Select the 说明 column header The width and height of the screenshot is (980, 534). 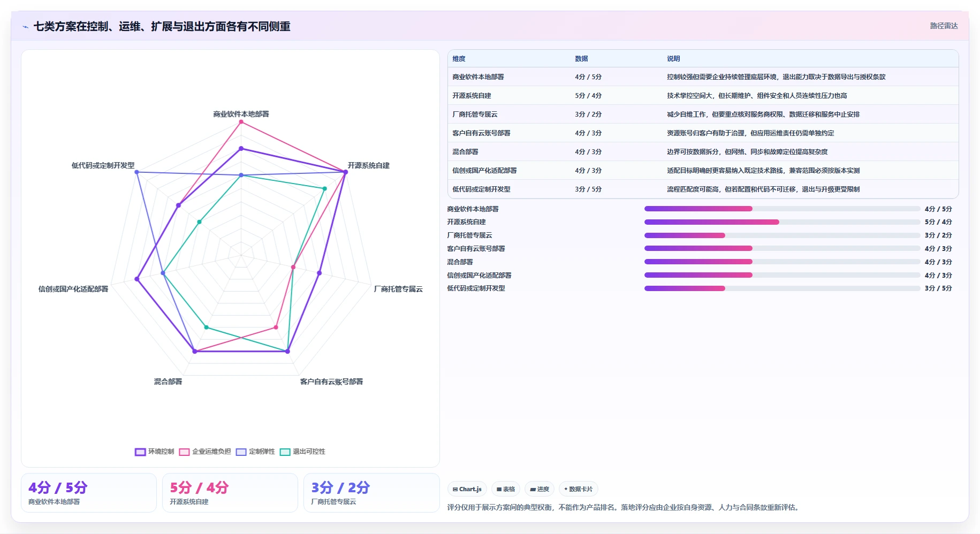[673, 59]
